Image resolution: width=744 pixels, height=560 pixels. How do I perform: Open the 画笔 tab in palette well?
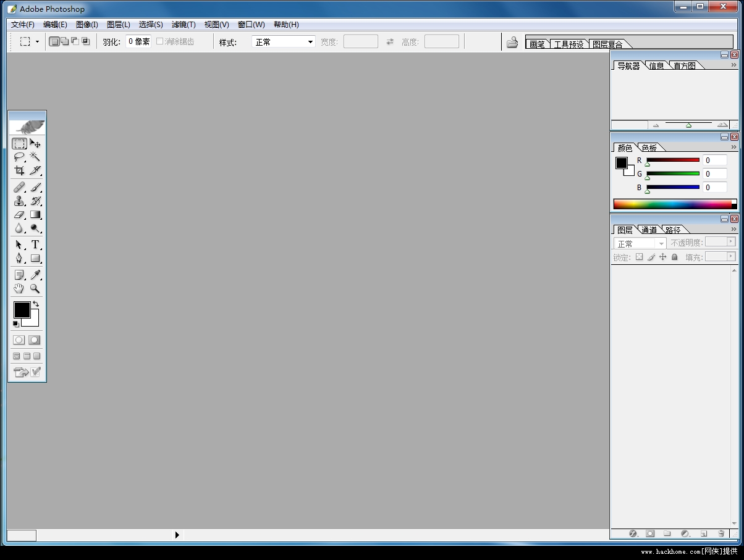537,44
